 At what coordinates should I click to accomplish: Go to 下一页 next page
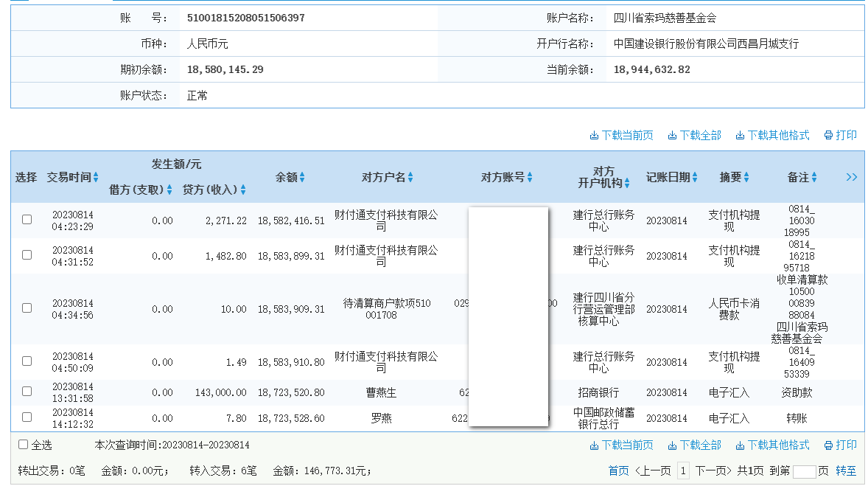tap(713, 471)
